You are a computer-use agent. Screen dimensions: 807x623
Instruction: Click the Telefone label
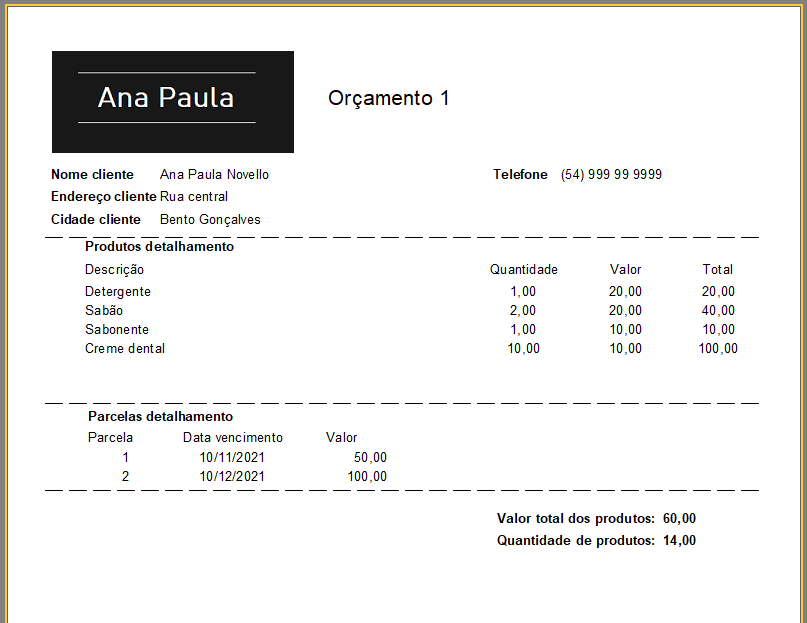[x=520, y=175]
